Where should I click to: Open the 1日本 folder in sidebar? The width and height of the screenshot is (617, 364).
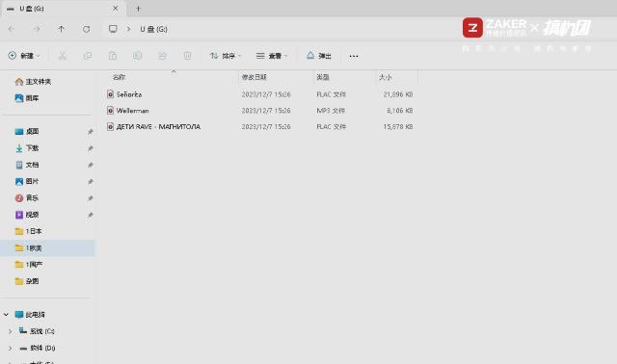[x=28, y=231]
